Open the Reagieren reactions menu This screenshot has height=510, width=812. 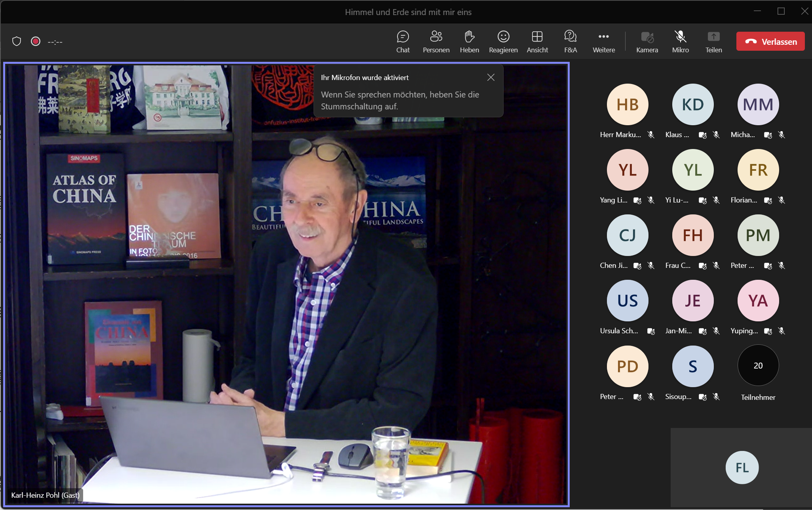coord(503,41)
